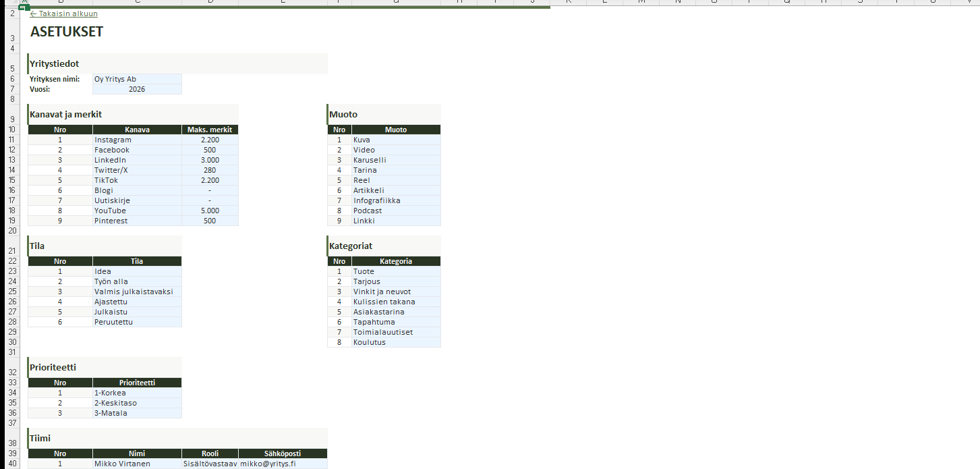Select the Kanavat ja merkit section heading
Screen dimensions: 980x469
(66, 114)
